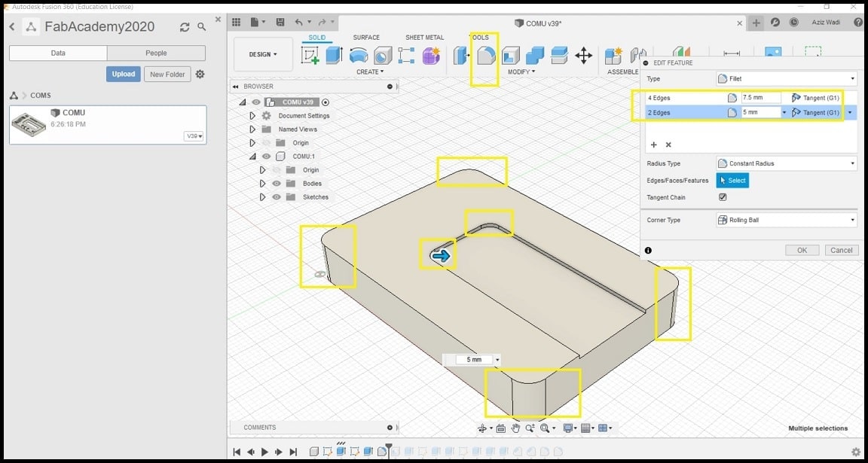Click Cancel in Edit Feature dialog

pyautogui.click(x=842, y=250)
